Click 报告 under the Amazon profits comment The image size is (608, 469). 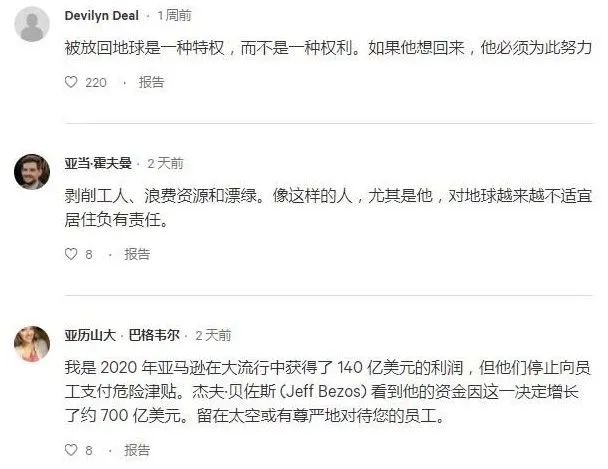[x=137, y=450]
